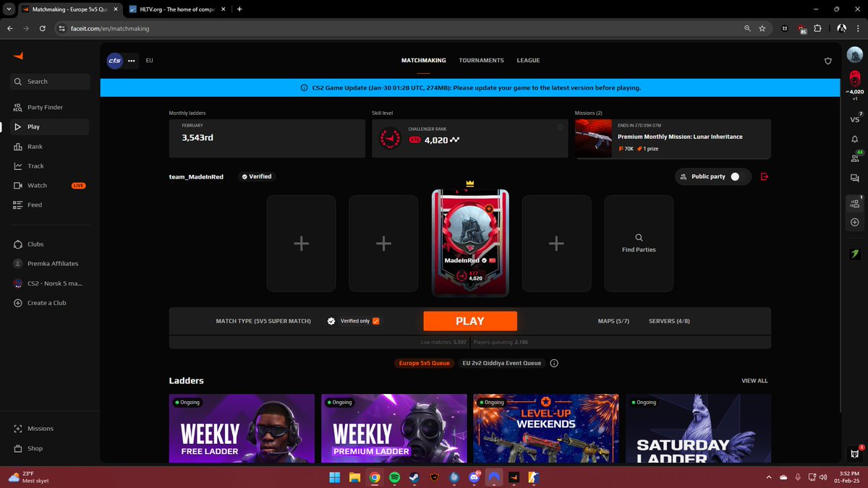Toggle the Public party switch
This screenshot has width=868, height=488.
click(735, 176)
